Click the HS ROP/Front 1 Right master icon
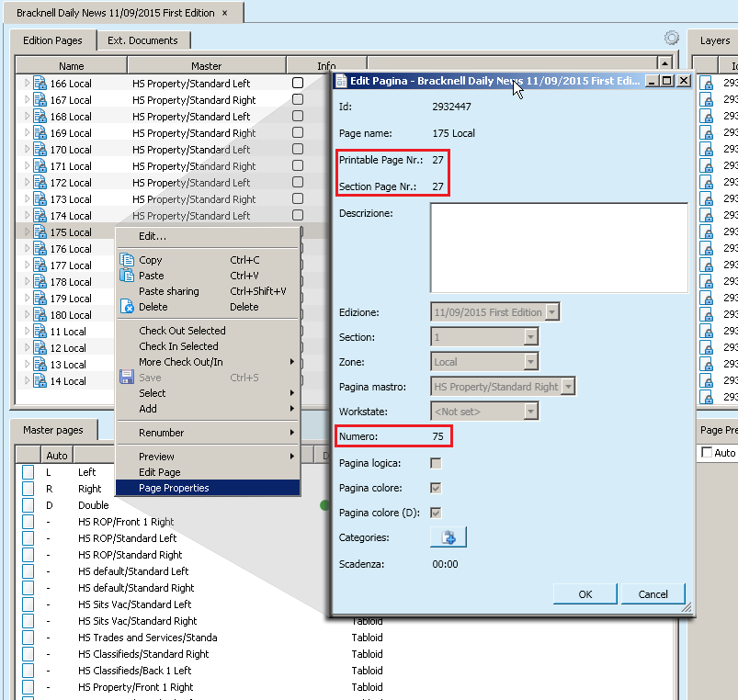Screen dimensions: 738x700 (28, 522)
